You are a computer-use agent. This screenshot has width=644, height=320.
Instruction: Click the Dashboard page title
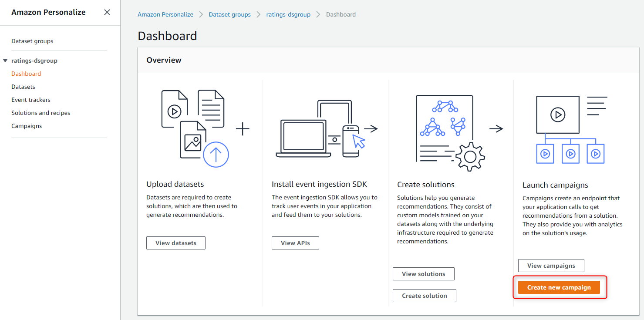[167, 36]
